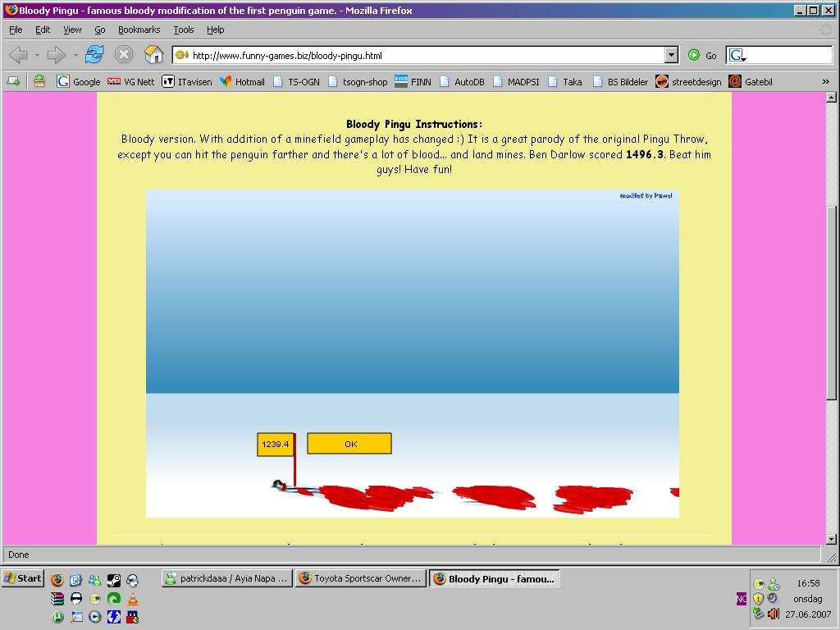The width and height of the screenshot is (840, 630).
Task: Open the address bar URL history dropdown
Action: click(x=671, y=55)
